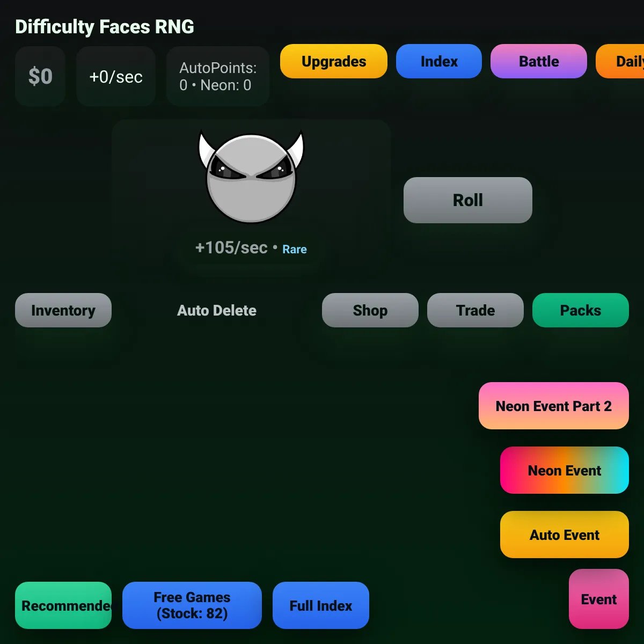Click Free Games (Stock: 82)

pos(192,605)
